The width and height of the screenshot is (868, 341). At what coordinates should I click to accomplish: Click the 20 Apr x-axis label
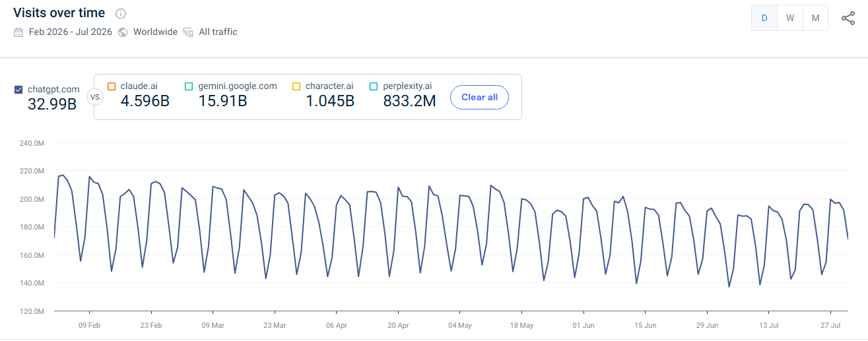(x=398, y=325)
